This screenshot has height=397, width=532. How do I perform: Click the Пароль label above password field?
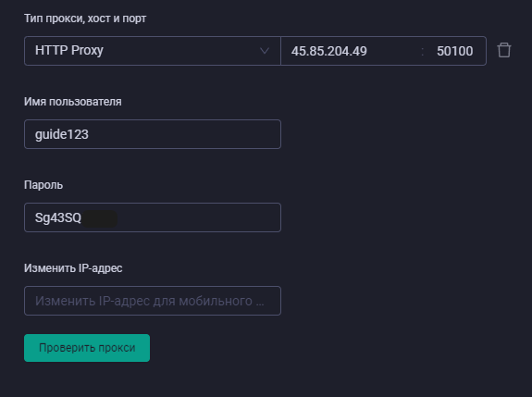pyautogui.click(x=43, y=185)
